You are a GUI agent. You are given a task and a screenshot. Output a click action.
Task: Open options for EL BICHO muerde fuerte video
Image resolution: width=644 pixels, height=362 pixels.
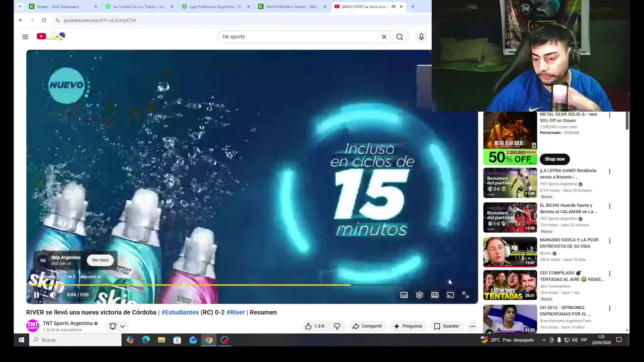click(x=609, y=206)
